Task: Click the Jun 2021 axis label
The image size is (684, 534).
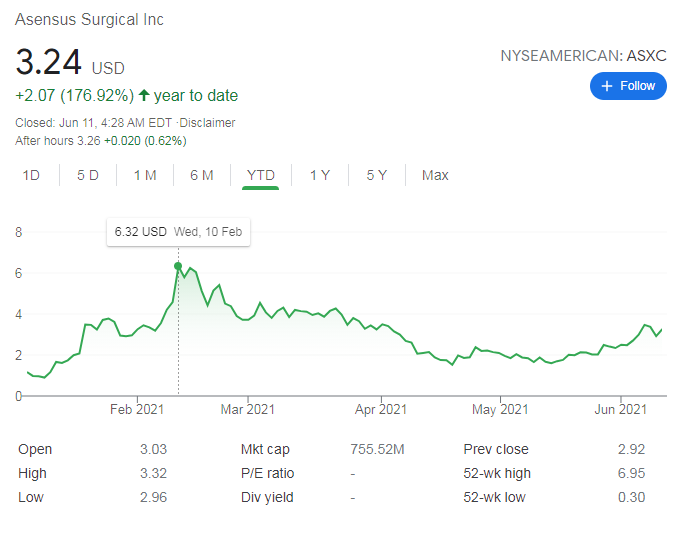Action: coord(620,409)
